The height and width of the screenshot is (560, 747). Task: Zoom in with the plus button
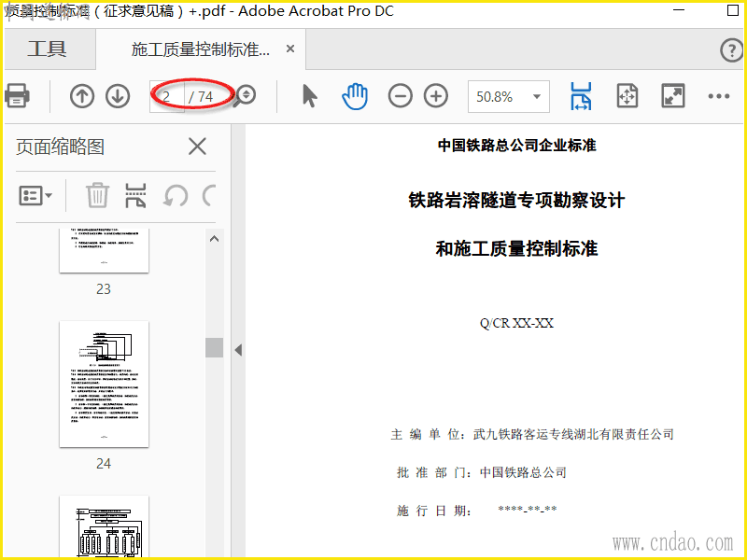pyautogui.click(x=436, y=96)
